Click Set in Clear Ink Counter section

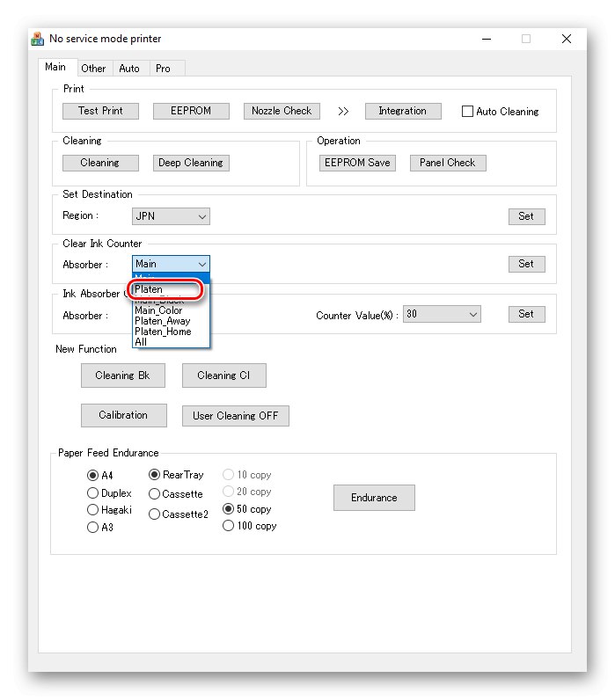click(x=526, y=264)
